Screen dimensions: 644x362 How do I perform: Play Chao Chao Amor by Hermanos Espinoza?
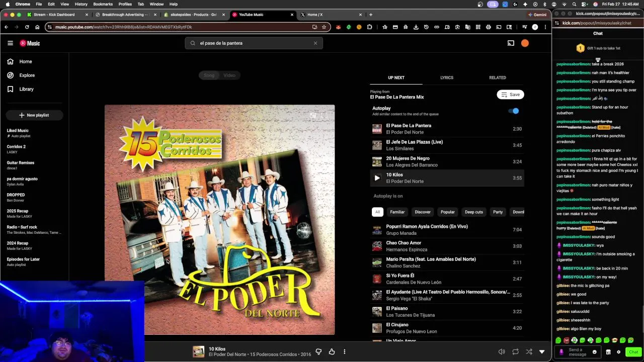(447, 246)
